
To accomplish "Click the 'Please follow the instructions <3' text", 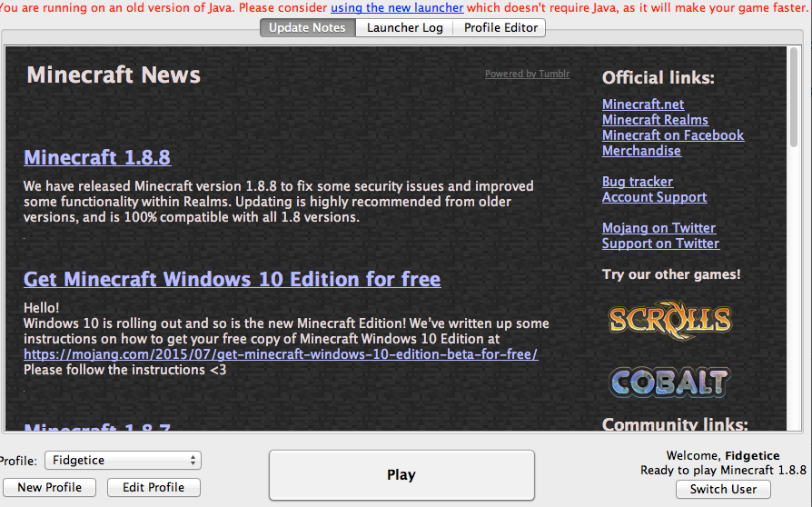I will [124, 370].
